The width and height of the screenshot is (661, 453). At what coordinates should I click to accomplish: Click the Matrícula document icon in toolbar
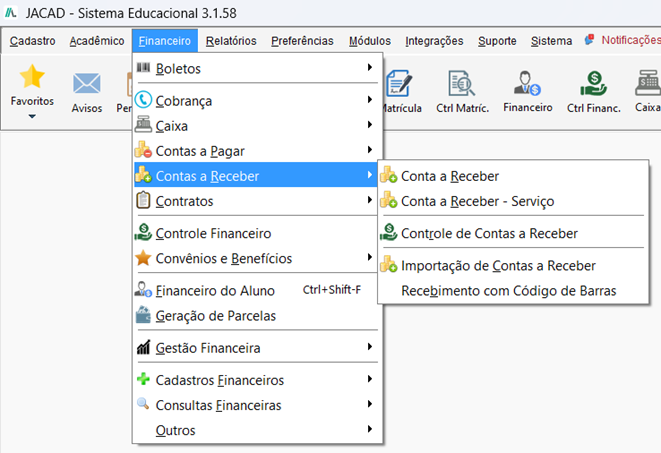click(399, 83)
